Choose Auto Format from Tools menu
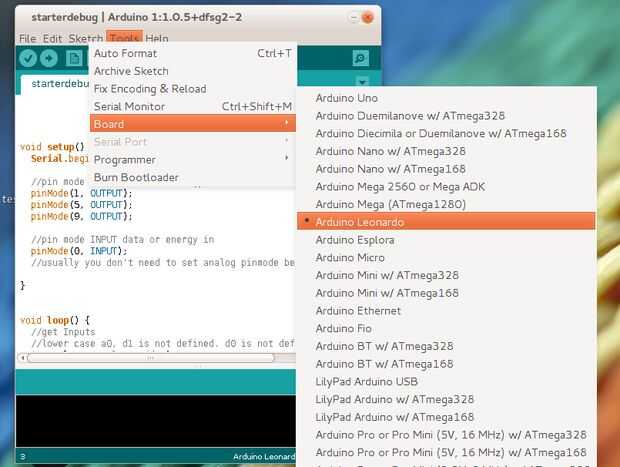620x467 pixels. tap(193, 53)
